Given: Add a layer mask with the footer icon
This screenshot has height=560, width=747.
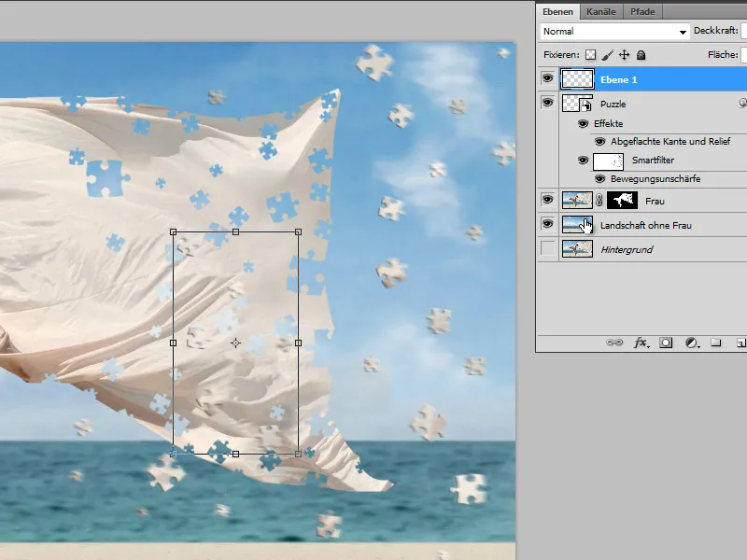Looking at the screenshot, I should (666, 343).
